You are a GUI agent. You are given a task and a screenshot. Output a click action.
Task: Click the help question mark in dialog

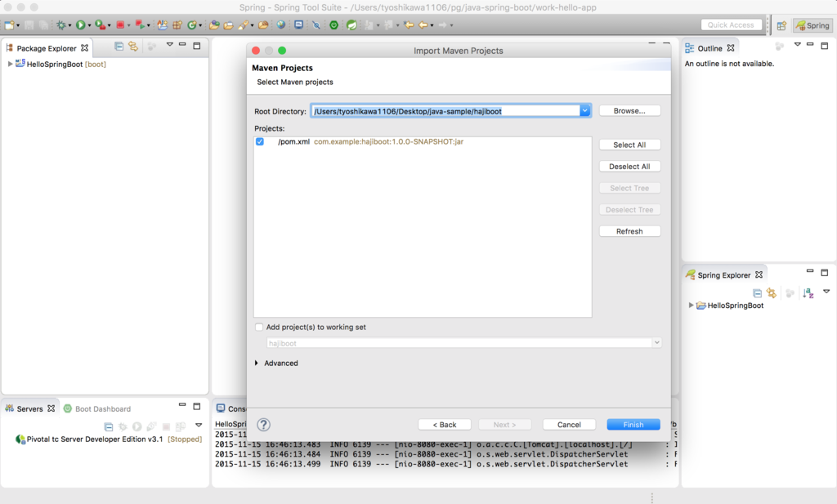264,425
